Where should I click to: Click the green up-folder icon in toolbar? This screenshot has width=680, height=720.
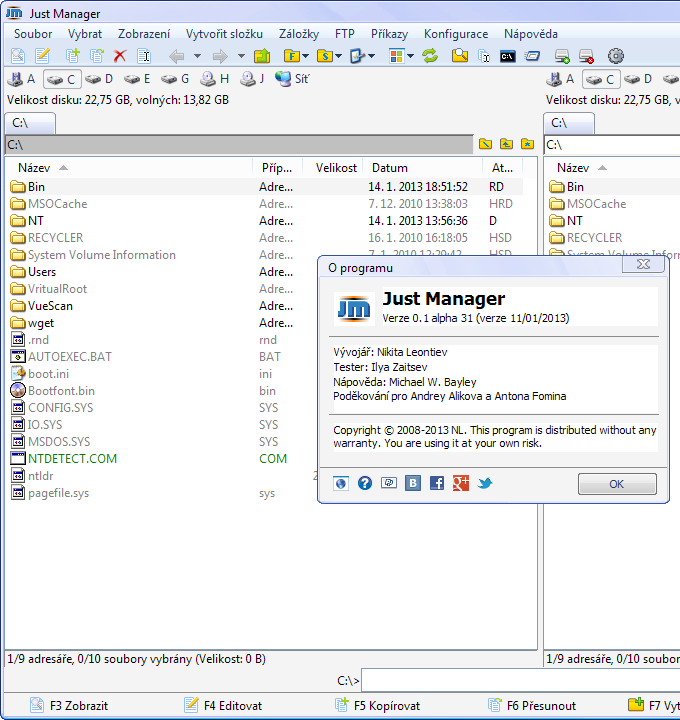point(262,56)
